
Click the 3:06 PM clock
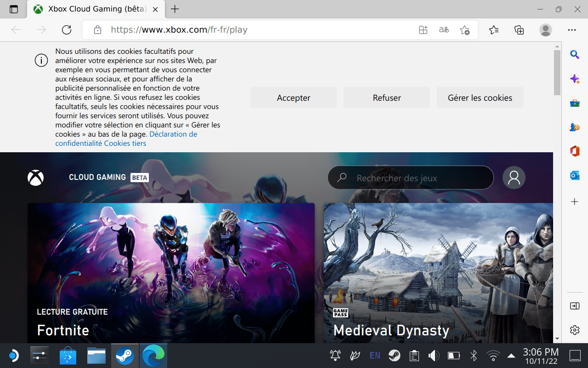pyautogui.click(x=541, y=352)
